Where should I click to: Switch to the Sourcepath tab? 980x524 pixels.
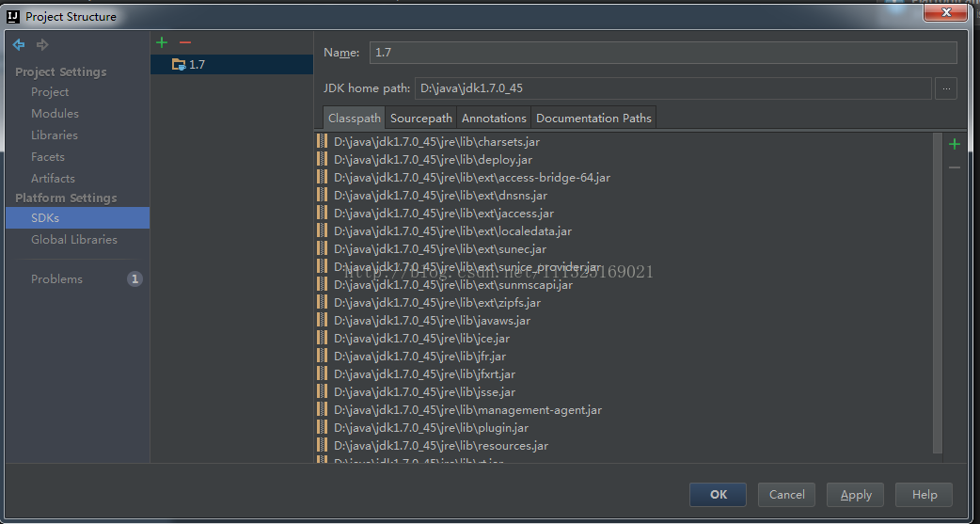coord(421,119)
